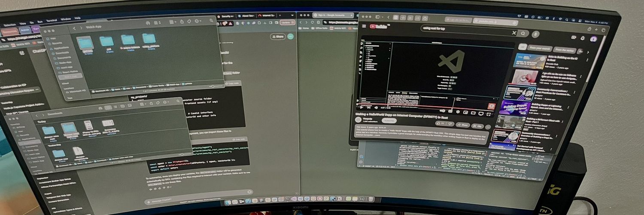The image size is (644, 215).
Task: Open YouTube notifications bell
Action: coord(583,38)
